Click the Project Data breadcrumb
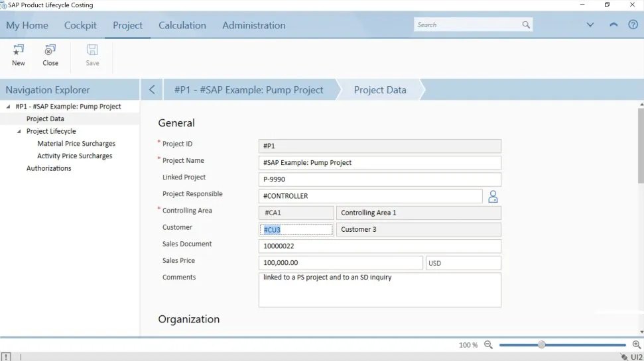The width and height of the screenshot is (644, 361). coord(379,89)
